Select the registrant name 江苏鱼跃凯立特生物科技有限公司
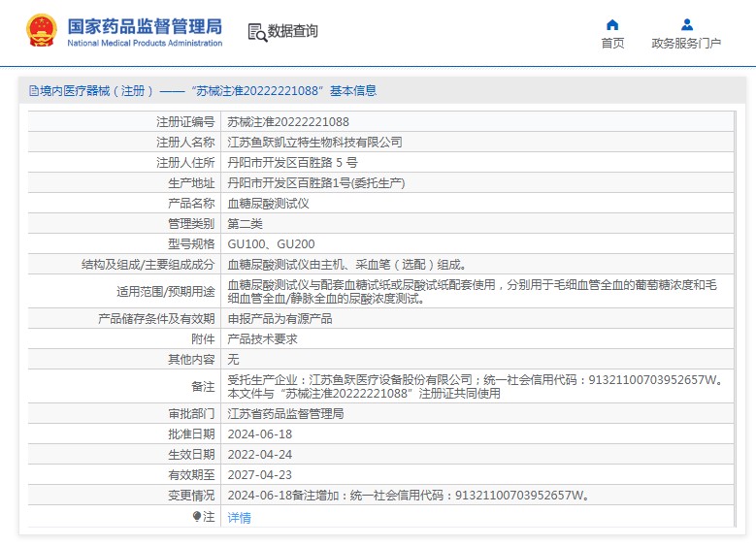 (314, 143)
